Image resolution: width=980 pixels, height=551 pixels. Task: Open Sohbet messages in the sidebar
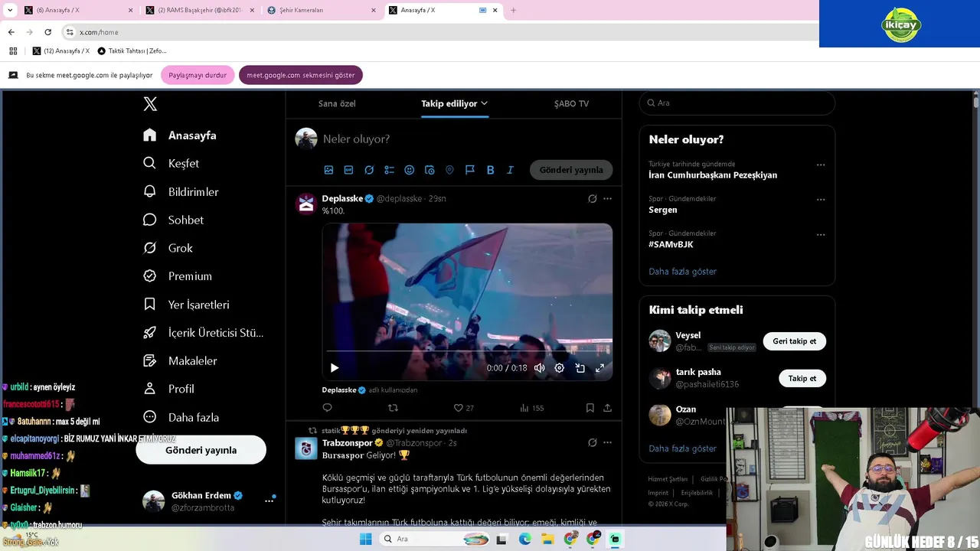[174, 220]
